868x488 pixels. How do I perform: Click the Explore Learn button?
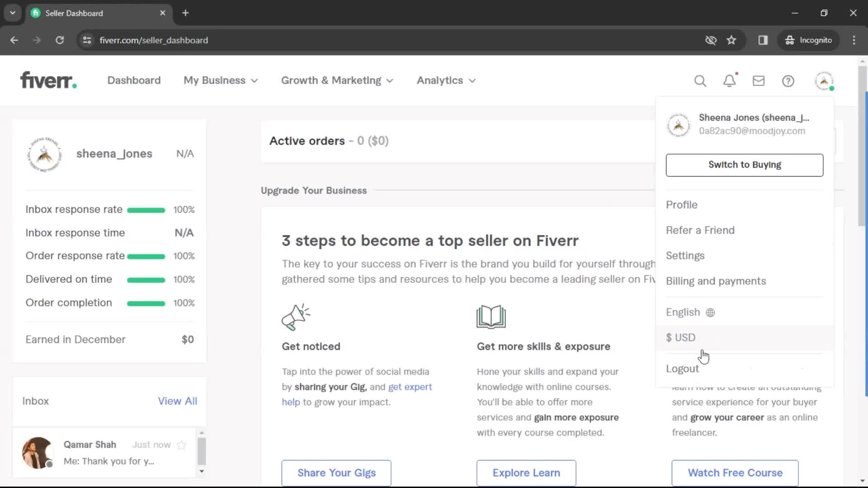(526, 473)
